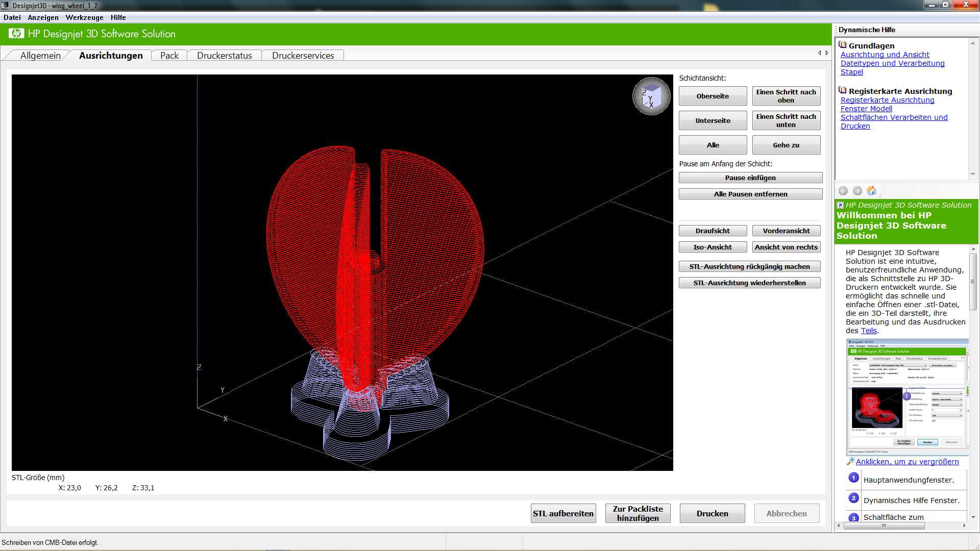Screen dimensions: 980x551
Task: Open the Werkzeuge menu
Action: click(85, 17)
